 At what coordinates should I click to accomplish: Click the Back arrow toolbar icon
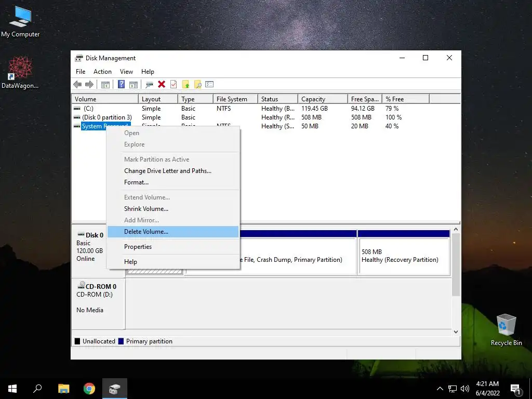(77, 85)
